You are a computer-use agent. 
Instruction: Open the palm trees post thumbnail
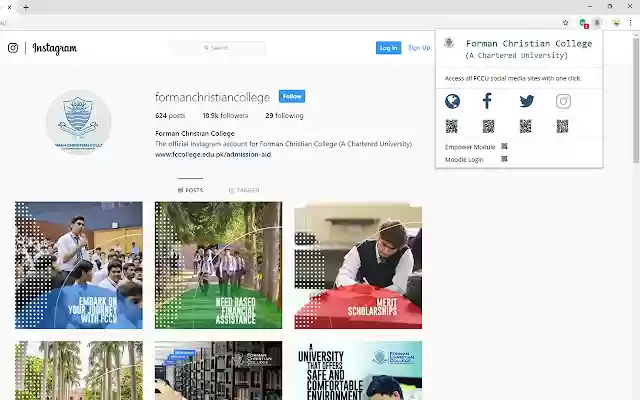[79, 371]
